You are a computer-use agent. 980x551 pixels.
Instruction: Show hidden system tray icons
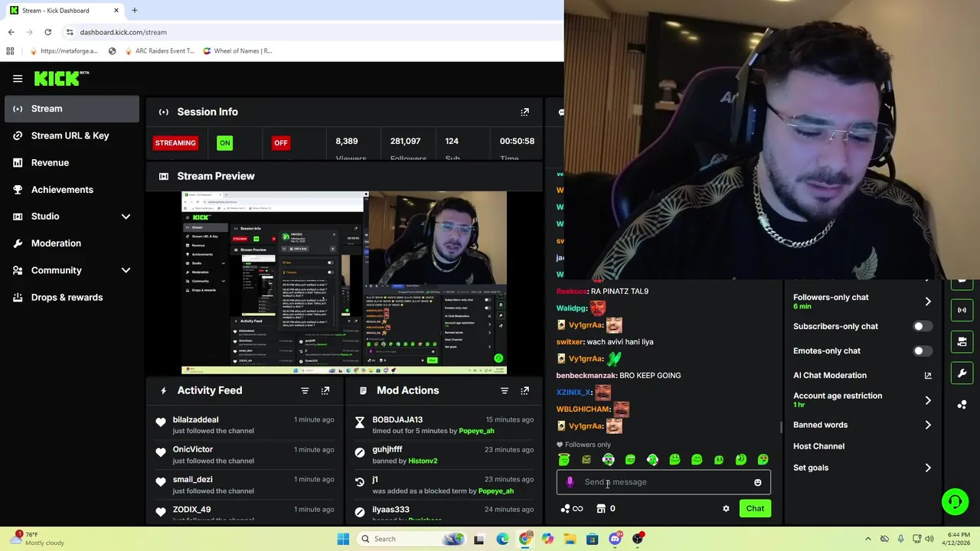(x=867, y=539)
